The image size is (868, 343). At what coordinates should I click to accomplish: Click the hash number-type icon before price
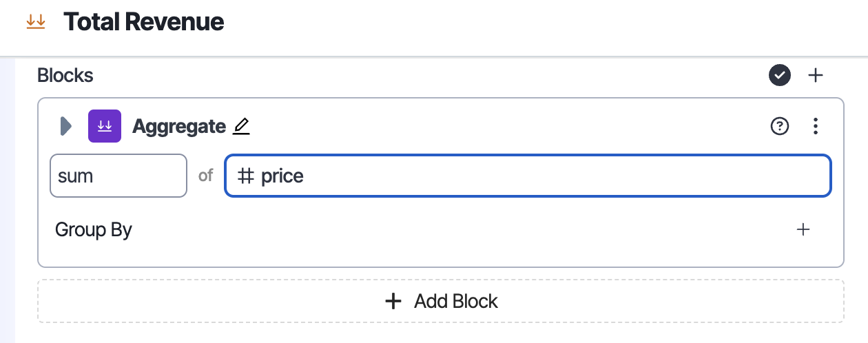tap(246, 176)
